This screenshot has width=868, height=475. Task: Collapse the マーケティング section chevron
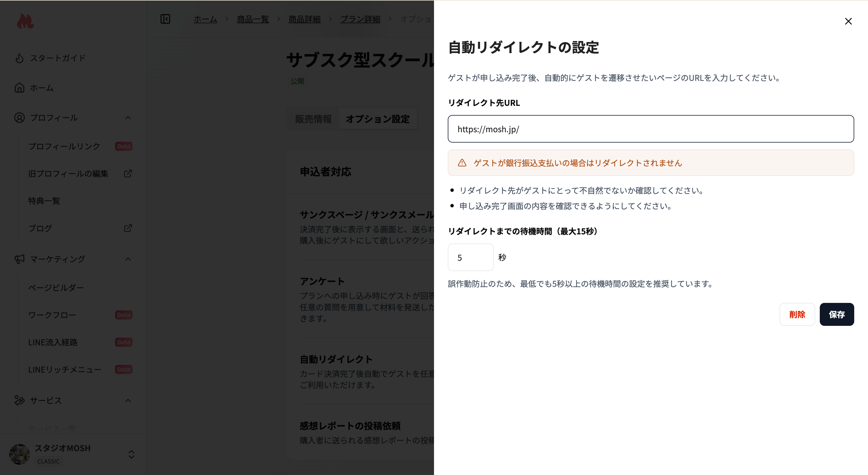pyautogui.click(x=128, y=259)
